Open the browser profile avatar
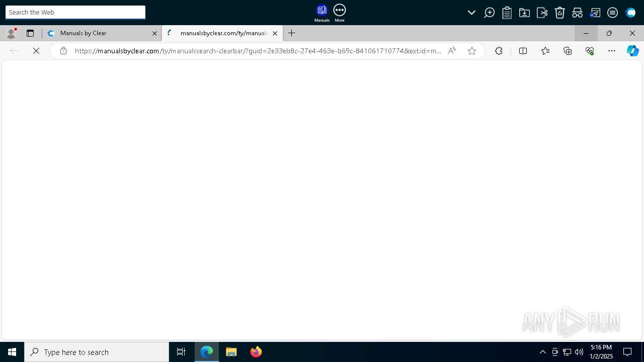This screenshot has height=362, width=644. tap(11, 33)
